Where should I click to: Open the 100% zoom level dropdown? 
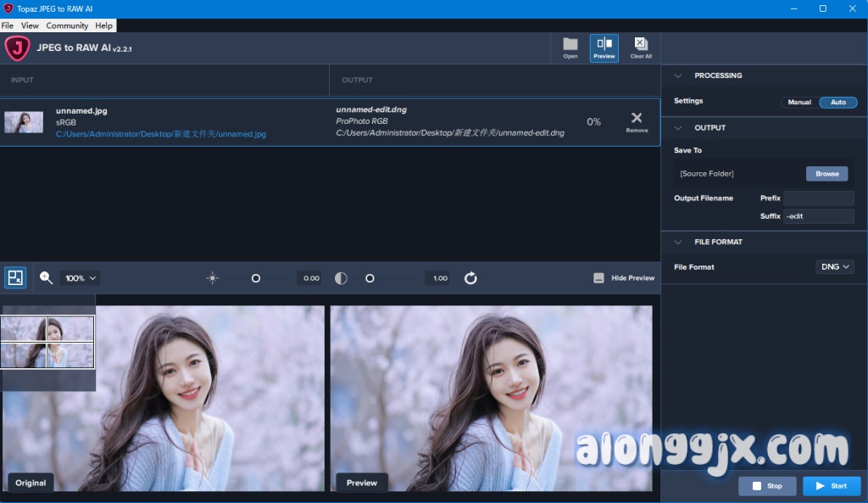pyautogui.click(x=81, y=278)
